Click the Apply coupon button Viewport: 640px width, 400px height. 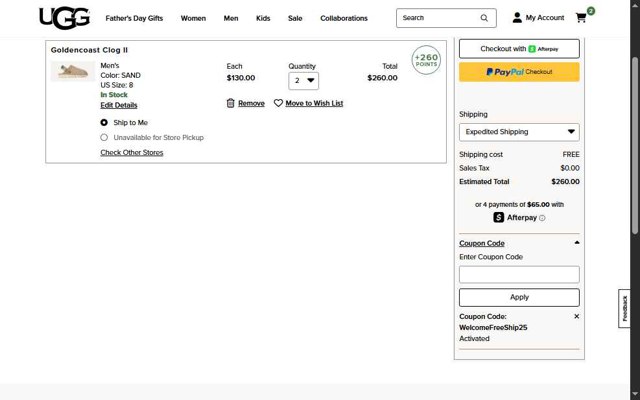(x=519, y=298)
